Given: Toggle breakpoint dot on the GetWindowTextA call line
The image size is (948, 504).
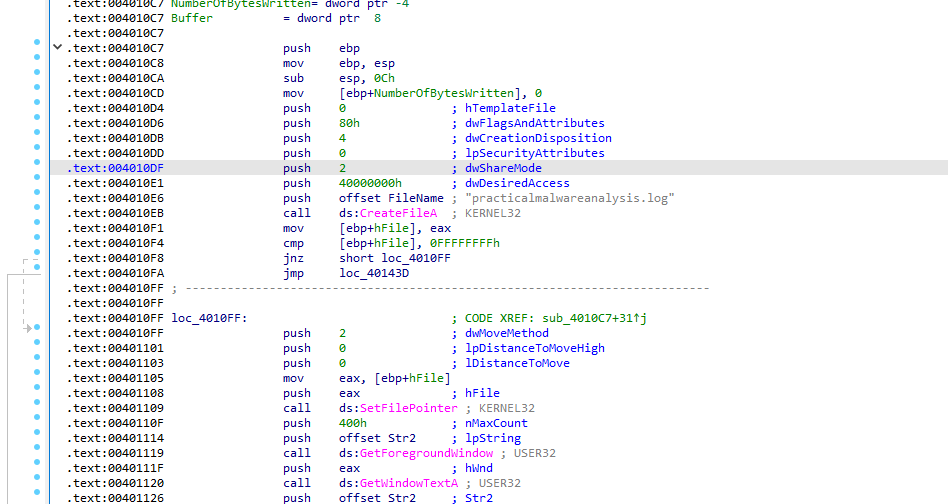Looking at the screenshot, I should (x=37, y=477).
